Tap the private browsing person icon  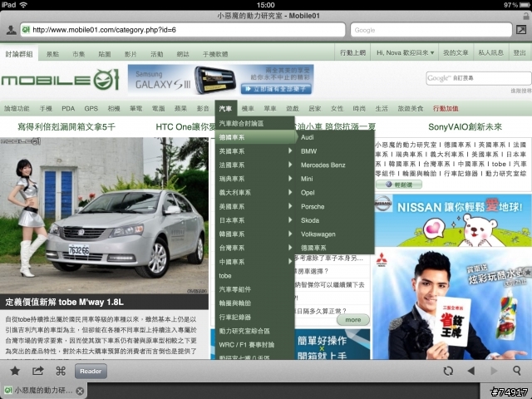pos(9,30)
